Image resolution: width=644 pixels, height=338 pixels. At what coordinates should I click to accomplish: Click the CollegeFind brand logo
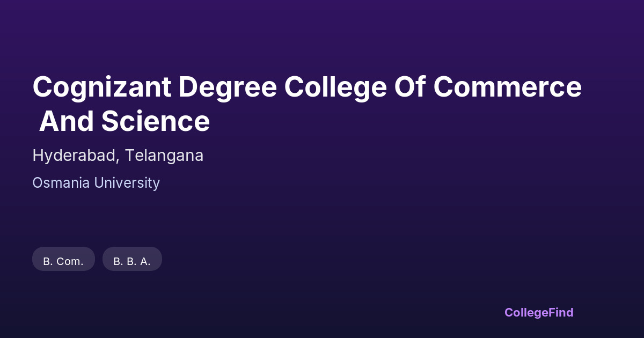click(538, 312)
